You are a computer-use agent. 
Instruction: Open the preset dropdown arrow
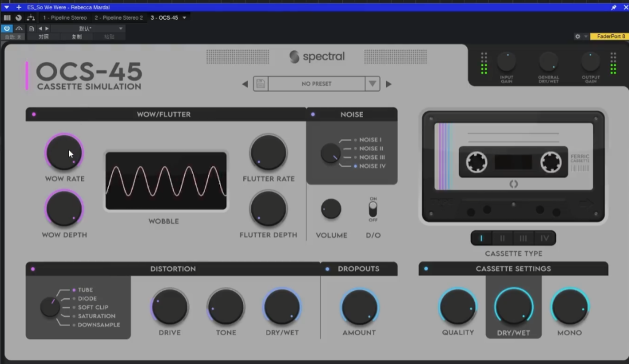pos(372,83)
